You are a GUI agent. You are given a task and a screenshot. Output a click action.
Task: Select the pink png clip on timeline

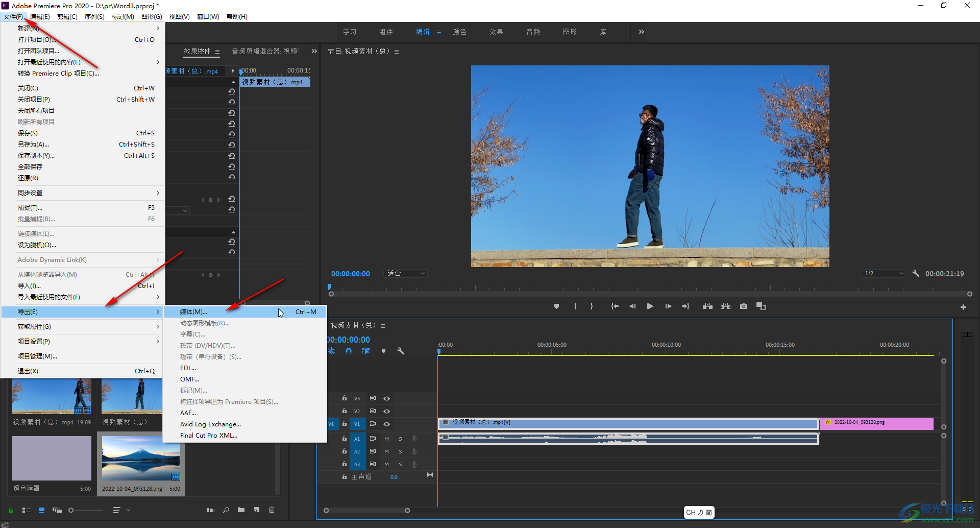(x=876, y=423)
